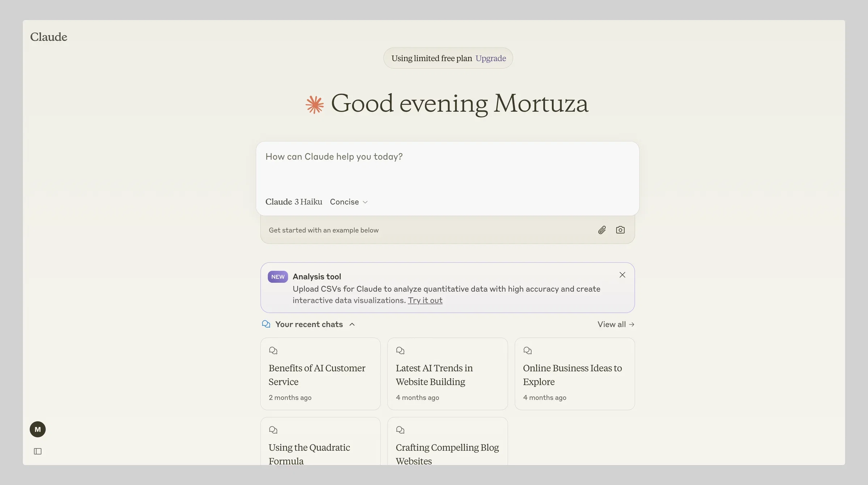This screenshot has width=868, height=485.
Task: Open the M user profile avatar
Action: click(38, 429)
